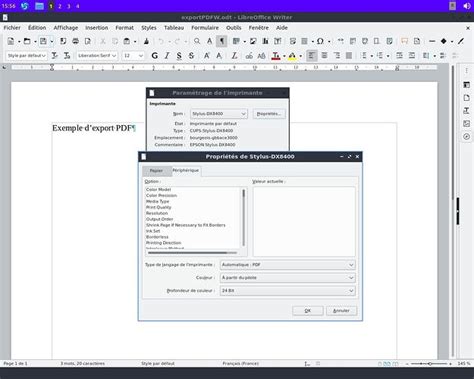The image size is (474, 379).
Task: Select the Périphérique tab
Action: point(186,170)
